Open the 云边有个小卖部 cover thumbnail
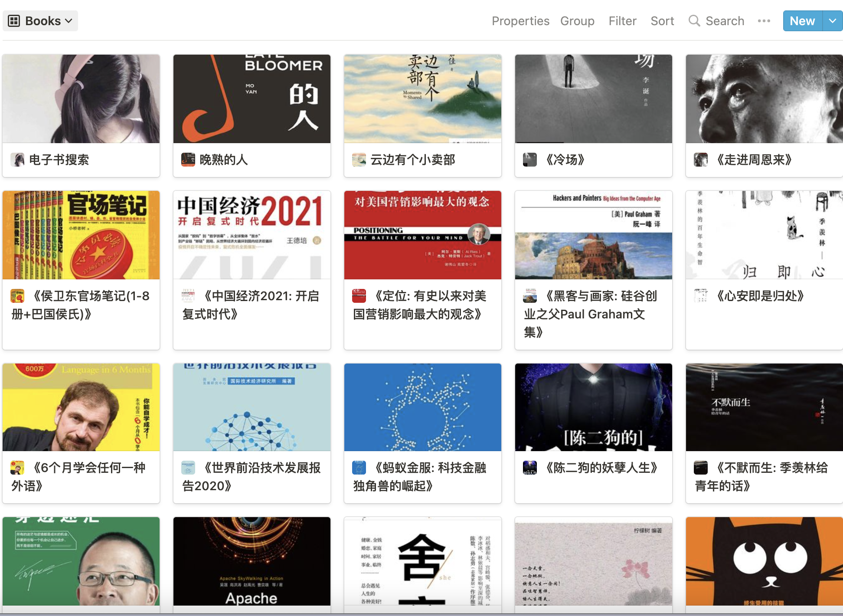Viewport: 843px width, 616px height. pos(422,98)
